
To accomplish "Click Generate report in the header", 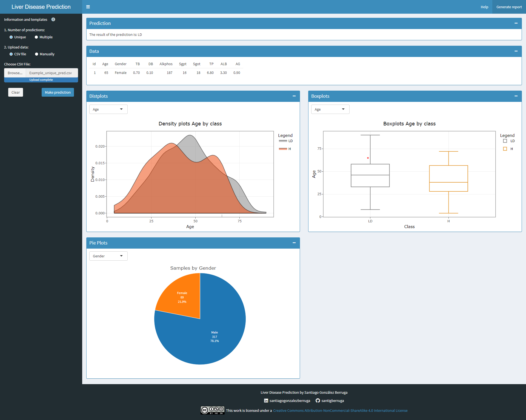I will tap(509, 7).
